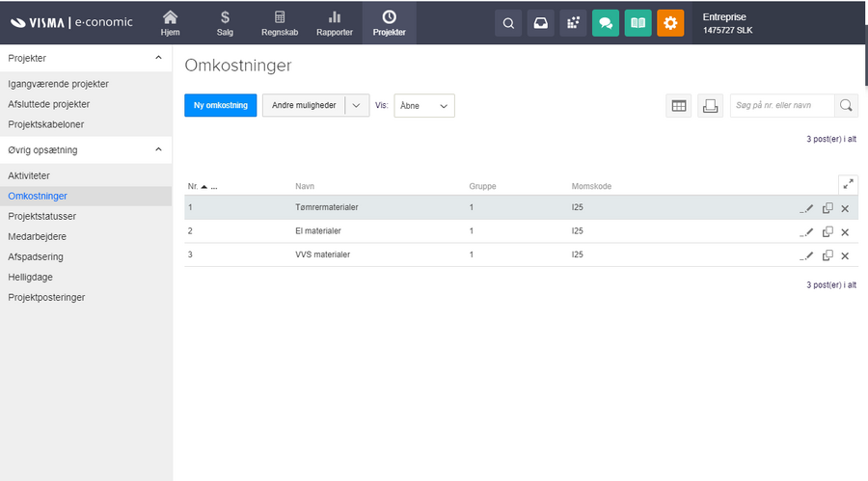Open the green book help icon
The image size is (868, 481).
(637, 23)
